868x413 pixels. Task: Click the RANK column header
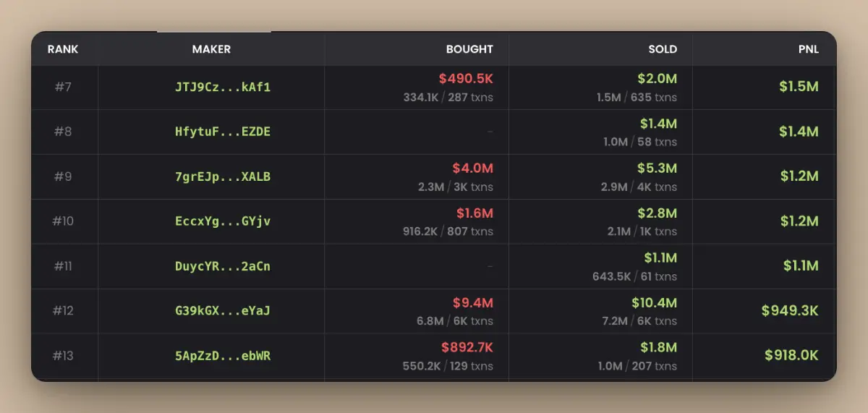click(63, 50)
